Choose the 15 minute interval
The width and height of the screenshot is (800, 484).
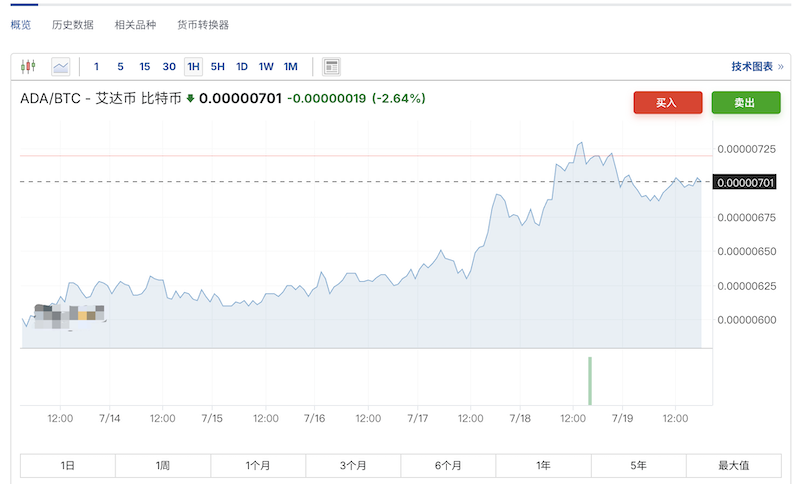point(145,67)
